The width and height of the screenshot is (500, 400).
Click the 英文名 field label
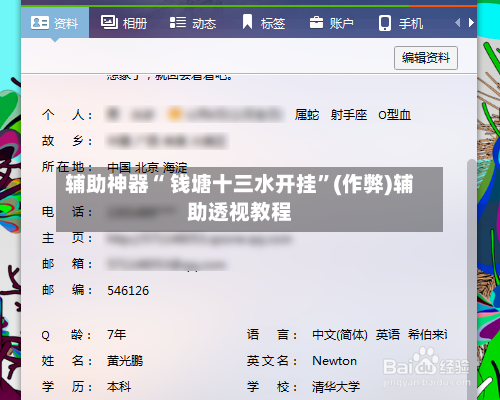tap(272, 361)
